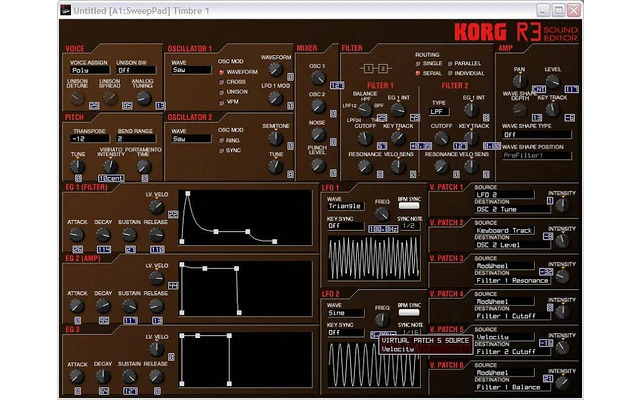Click the Wave Shape Depth knob

[x=520, y=109]
